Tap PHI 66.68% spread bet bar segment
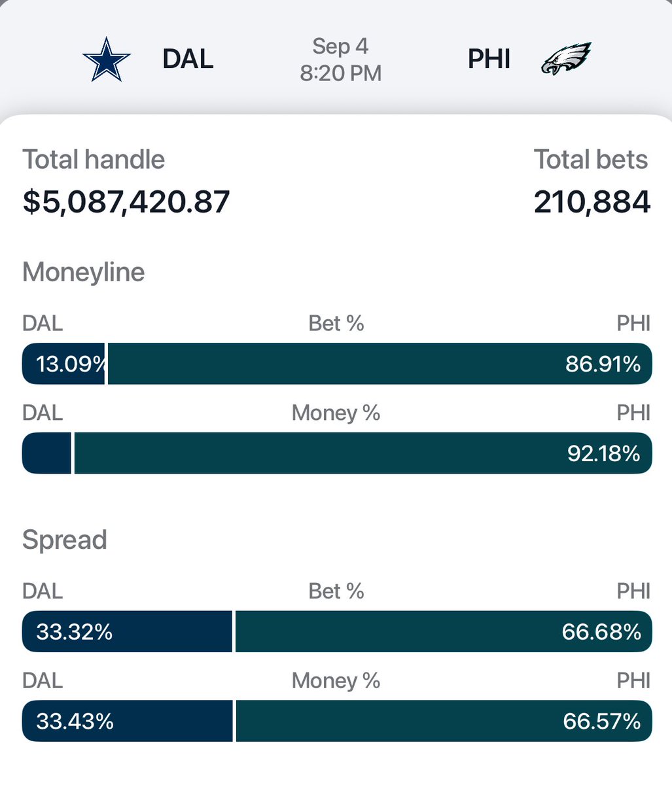 tap(444, 631)
